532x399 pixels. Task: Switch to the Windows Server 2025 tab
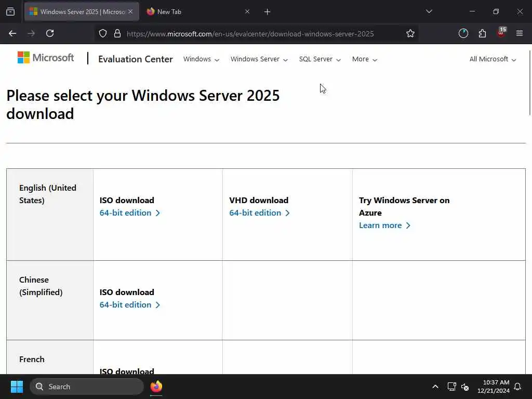pos(82,11)
